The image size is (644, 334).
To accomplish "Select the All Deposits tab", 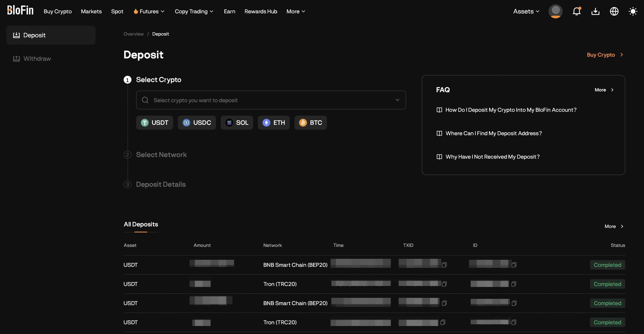I will 141,224.
